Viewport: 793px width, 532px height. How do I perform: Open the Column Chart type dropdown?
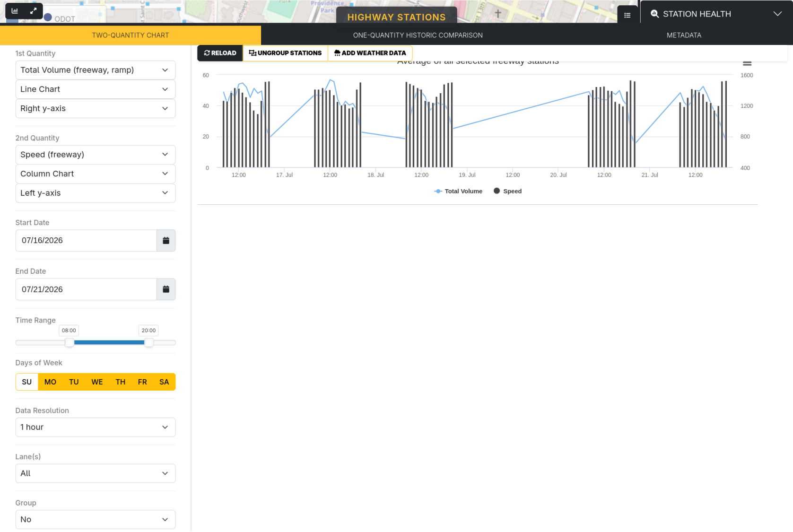(x=96, y=174)
